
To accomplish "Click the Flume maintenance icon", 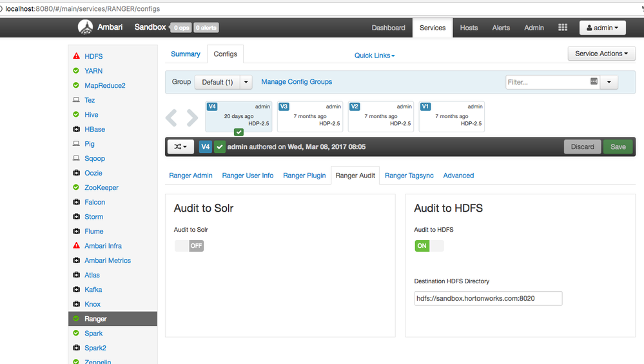I will pos(77,231).
